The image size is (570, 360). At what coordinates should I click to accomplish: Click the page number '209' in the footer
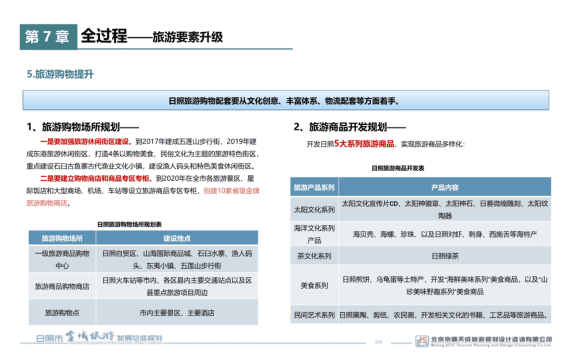click(x=378, y=342)
